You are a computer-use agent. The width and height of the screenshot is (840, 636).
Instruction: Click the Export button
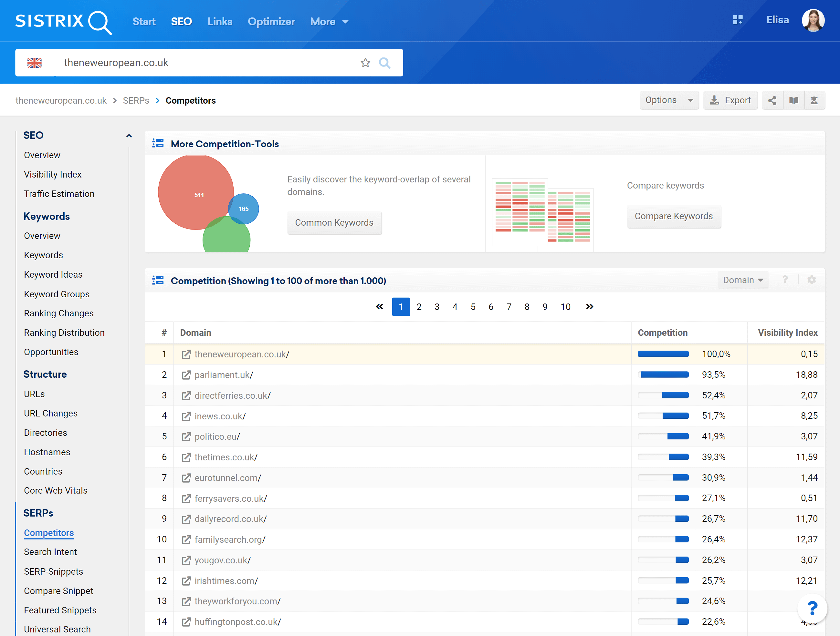tap(730, 100)
